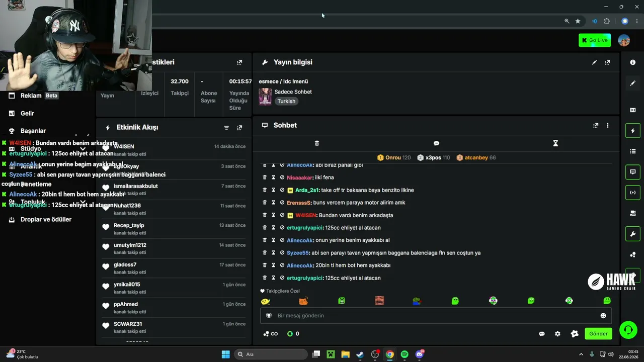Click follower ppAhmed in activity feed
Screen dimensions: 644x362
pos(126,304)
